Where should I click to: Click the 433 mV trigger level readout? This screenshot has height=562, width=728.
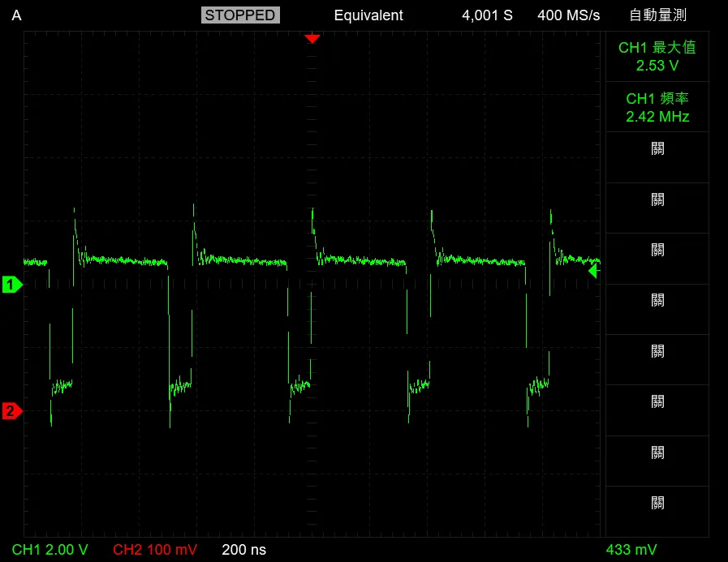[631, 550]
